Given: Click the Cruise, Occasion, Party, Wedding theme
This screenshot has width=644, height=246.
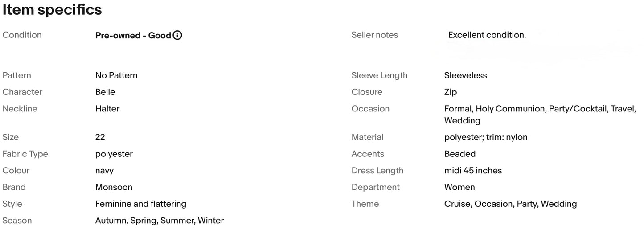Looking at the screenshot, I should pyautogui.click(x=510, y=204).
